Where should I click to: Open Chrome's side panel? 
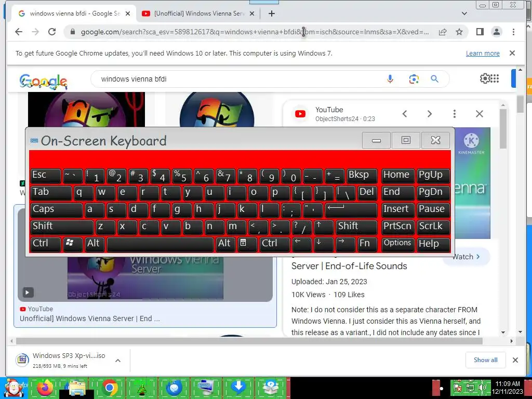tap(480, 32)
